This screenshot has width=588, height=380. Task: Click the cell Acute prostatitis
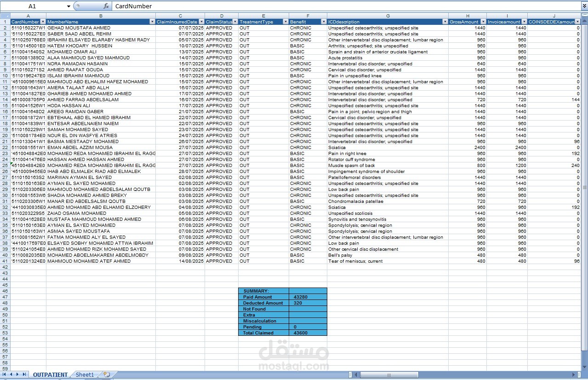[x=388, y=58]
